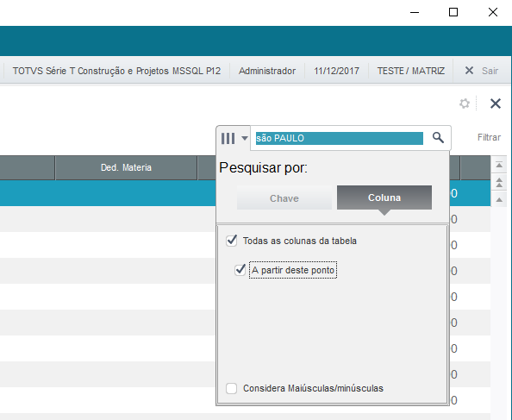Click the X icon next to Sair
Viewport: 512px width, 420px height.
(469, 71)
